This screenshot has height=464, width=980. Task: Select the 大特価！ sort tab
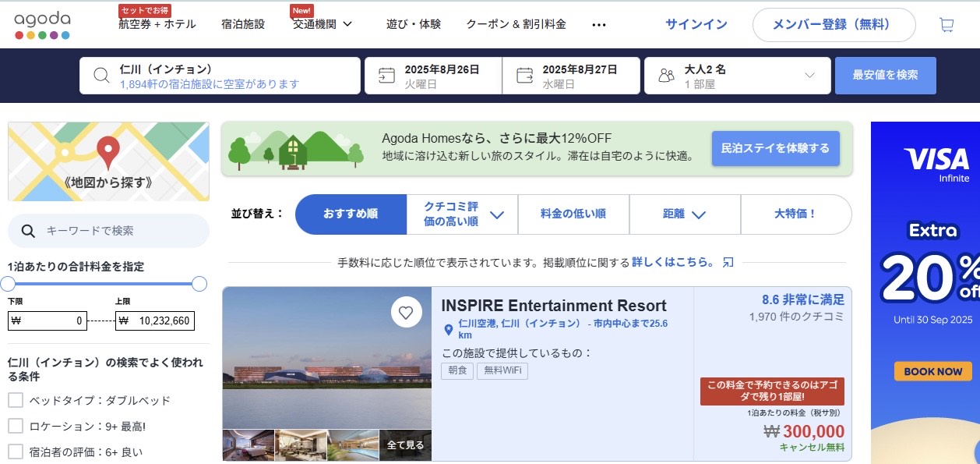click(795, 214)
